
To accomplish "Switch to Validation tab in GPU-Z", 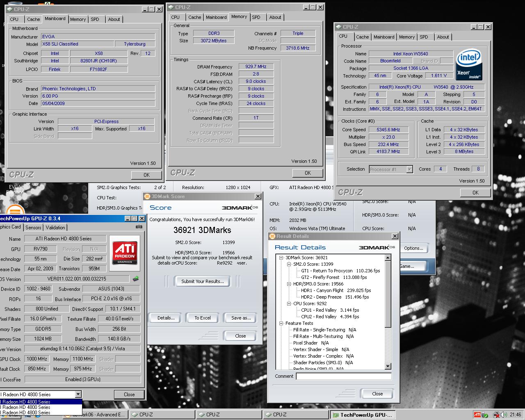I will coord(55,228).
